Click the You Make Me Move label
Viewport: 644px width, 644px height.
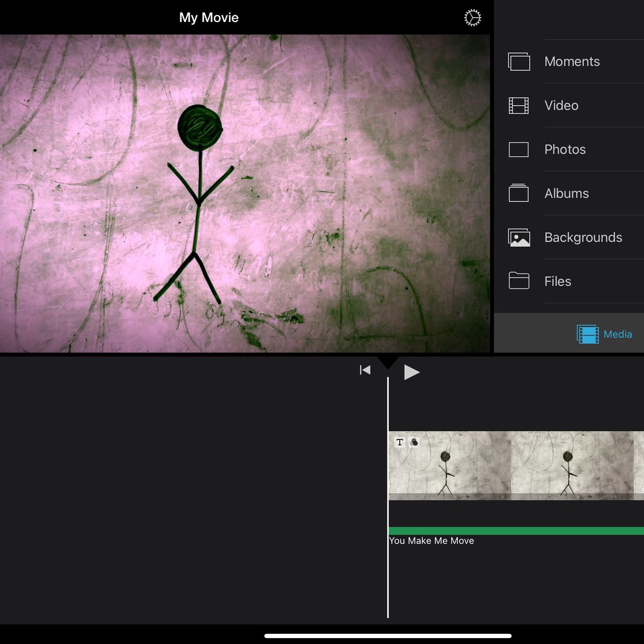point(431,541)
